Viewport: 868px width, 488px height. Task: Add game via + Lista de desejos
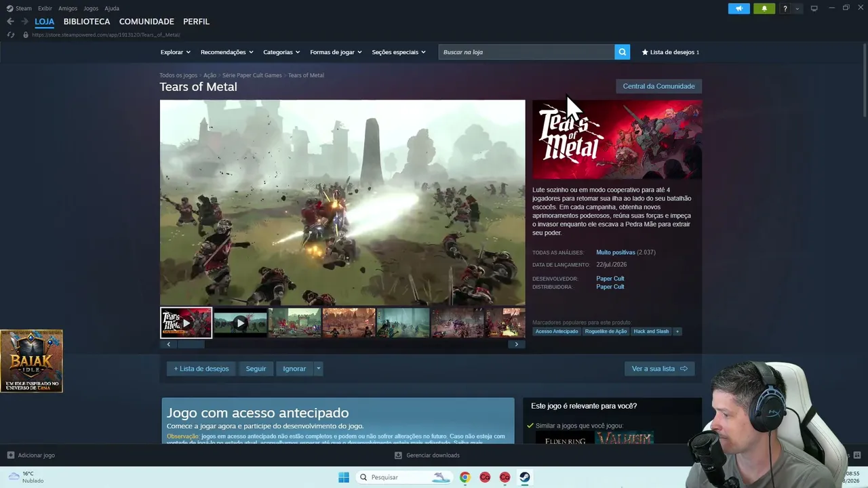(x=201, y=369)
